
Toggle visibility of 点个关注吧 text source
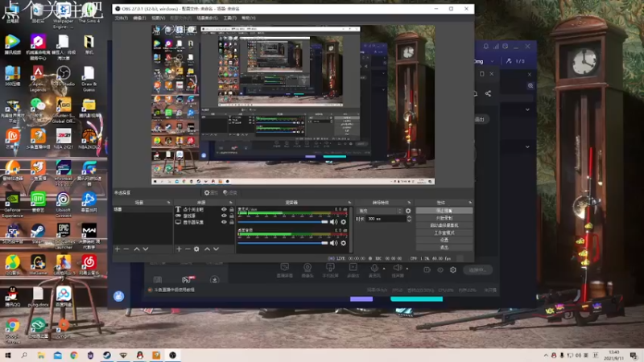(224, 209)
